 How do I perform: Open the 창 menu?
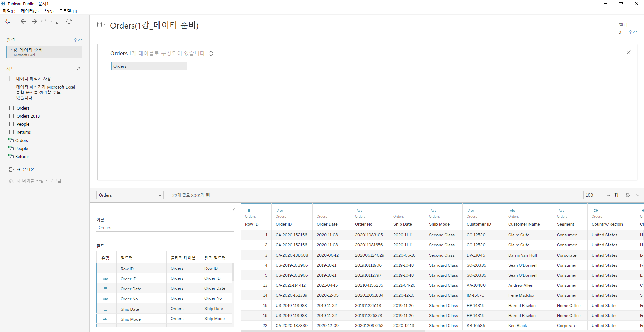[49, 11]
